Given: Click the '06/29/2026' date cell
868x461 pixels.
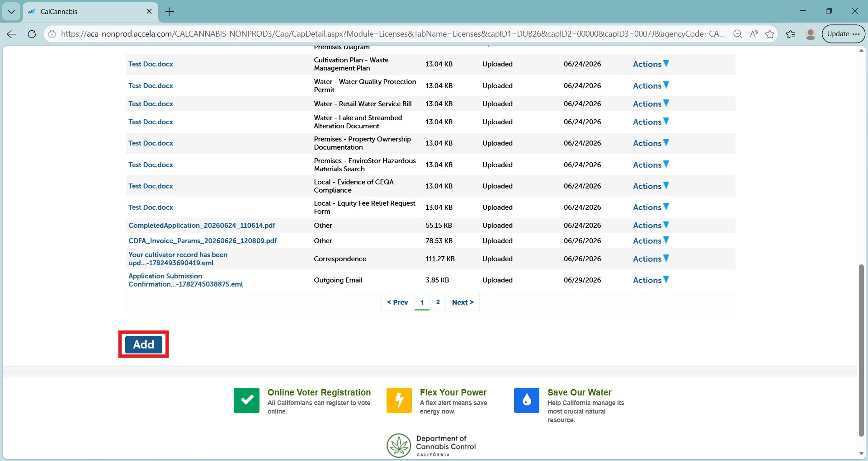Looking at the screenshot, I should click(x=582, y=280).
